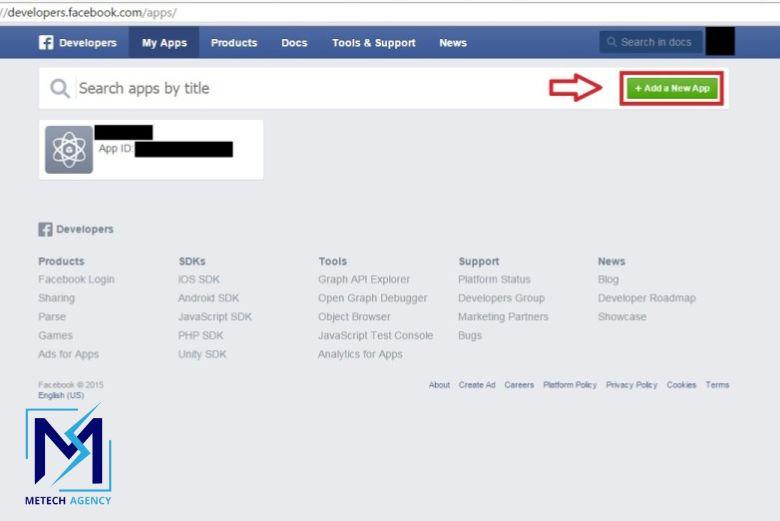This screenshot has height=521, width=780.
Task: Open the Open Graph Debugger link
Action: click(x=372, y=298)
